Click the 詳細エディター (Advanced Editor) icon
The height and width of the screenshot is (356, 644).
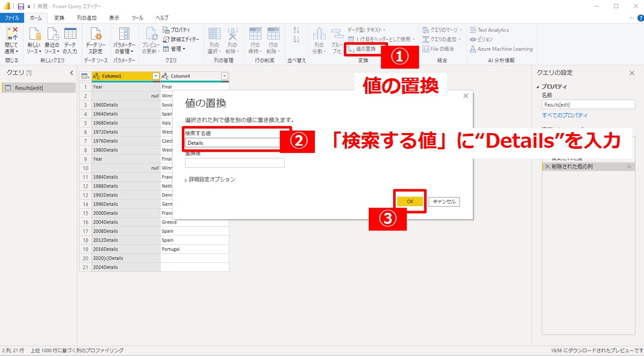coord(166,39)
